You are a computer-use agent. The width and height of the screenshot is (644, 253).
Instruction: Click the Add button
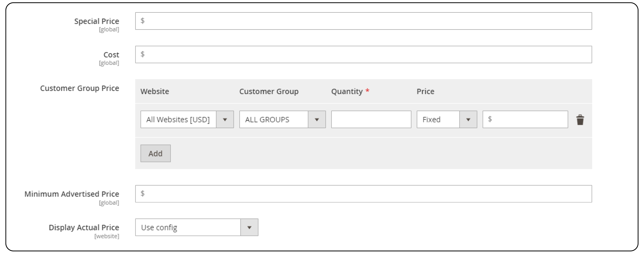point(155,153)
